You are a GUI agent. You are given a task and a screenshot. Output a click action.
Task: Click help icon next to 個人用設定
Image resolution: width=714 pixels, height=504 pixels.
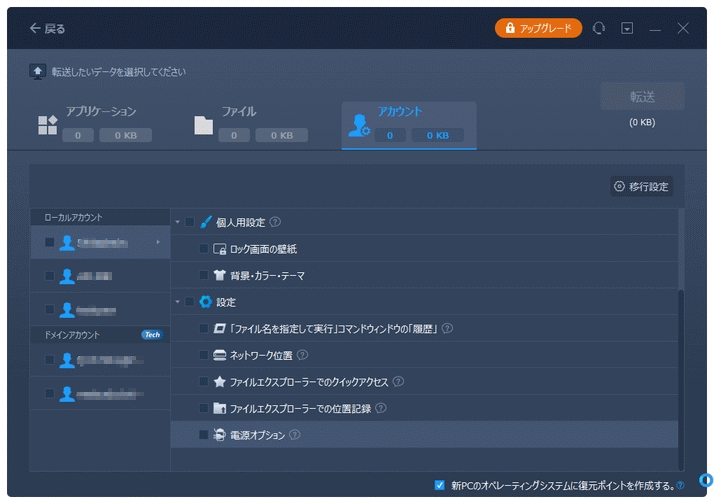pos(275,222)
